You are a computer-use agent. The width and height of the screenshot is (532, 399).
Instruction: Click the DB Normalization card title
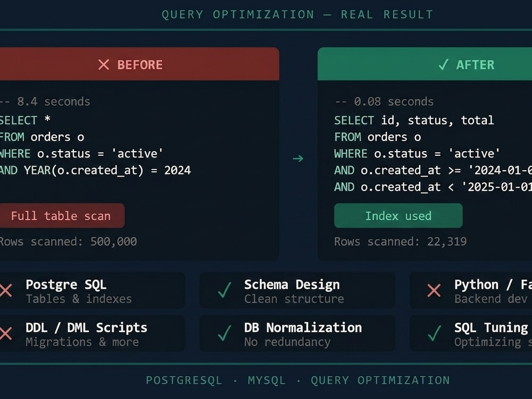click(303, 328)
